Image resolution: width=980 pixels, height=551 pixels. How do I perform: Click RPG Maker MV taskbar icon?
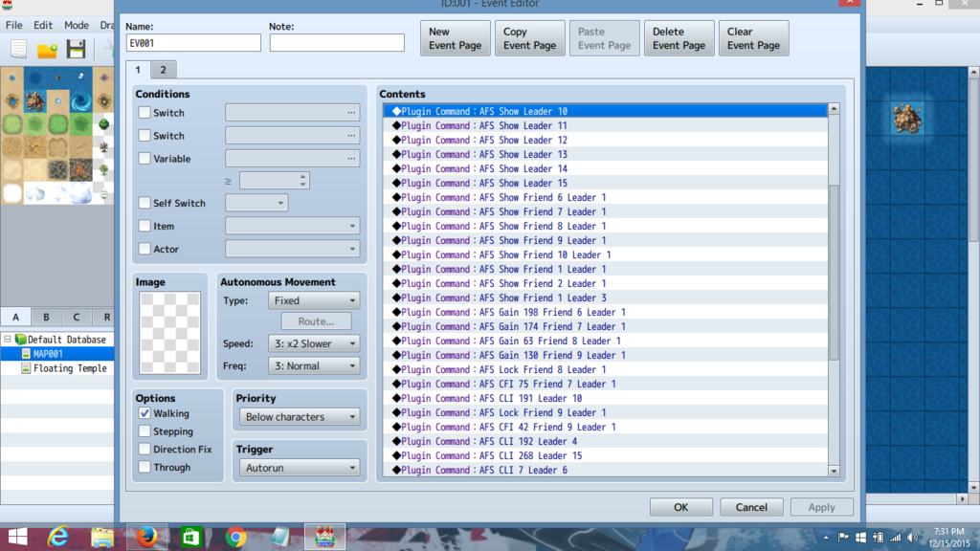(x=325, y=537)
